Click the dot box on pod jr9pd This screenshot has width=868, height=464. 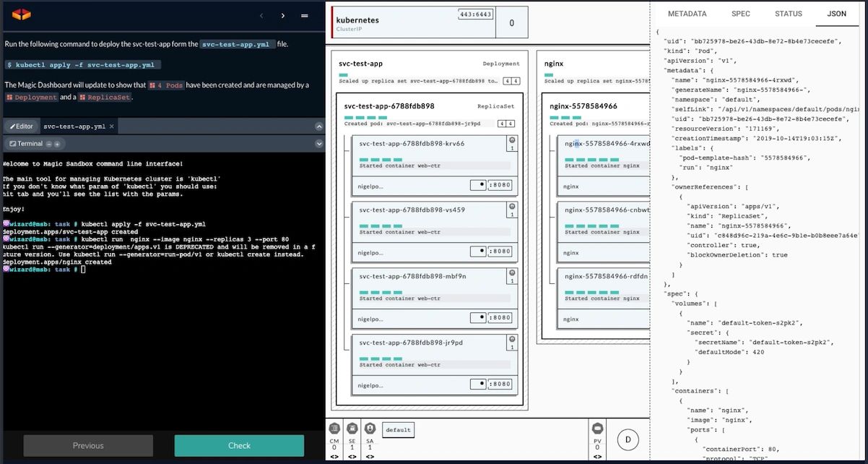(478, 384)
